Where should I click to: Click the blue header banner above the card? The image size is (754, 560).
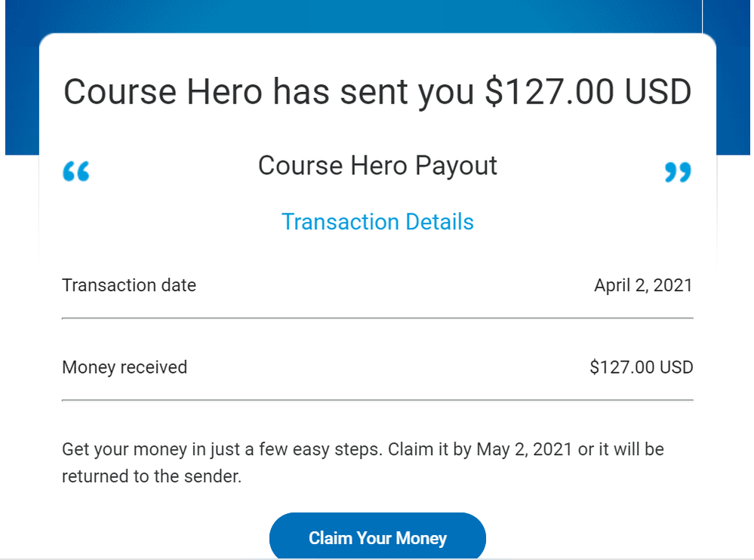tap(377, 16)
